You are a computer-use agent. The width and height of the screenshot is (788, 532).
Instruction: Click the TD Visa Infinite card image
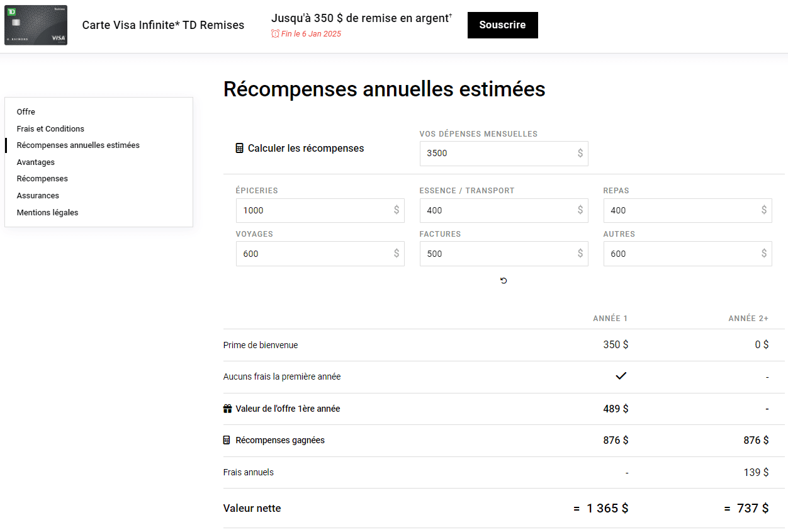[x=36, y=25]
